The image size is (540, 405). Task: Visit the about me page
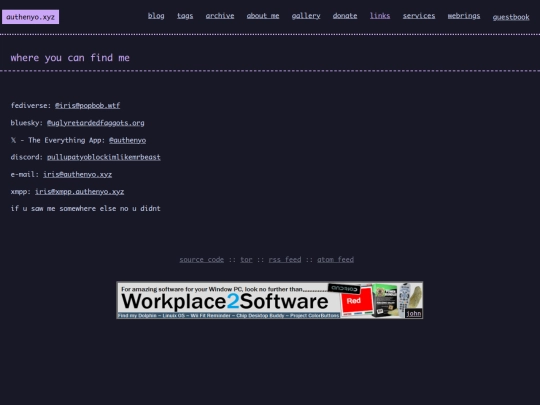263,16
